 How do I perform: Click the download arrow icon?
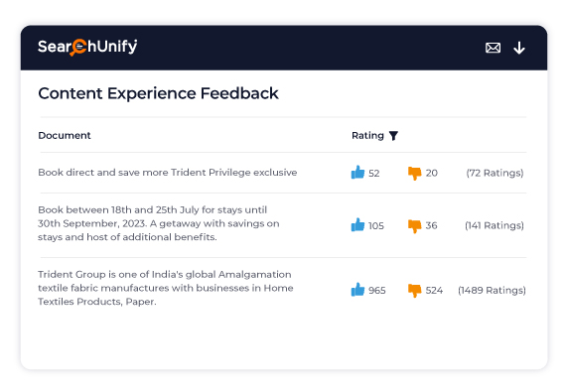tap(519, 48)
